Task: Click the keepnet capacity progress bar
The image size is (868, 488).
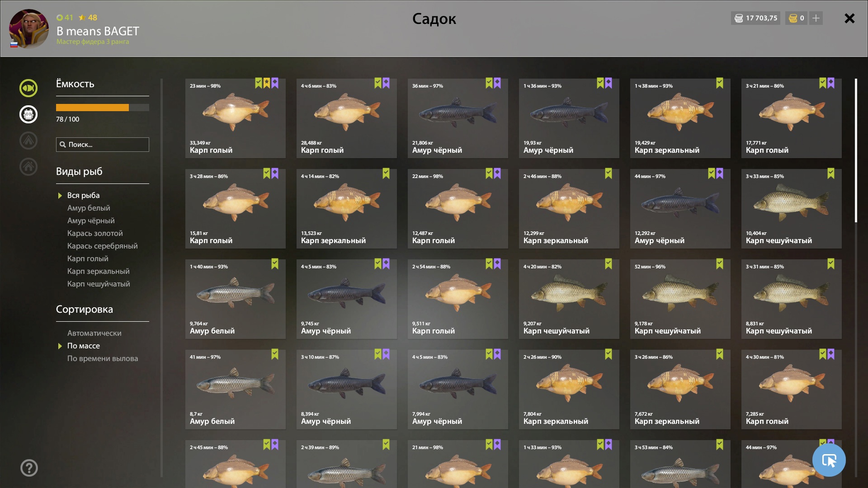Action: click(103, 108)
